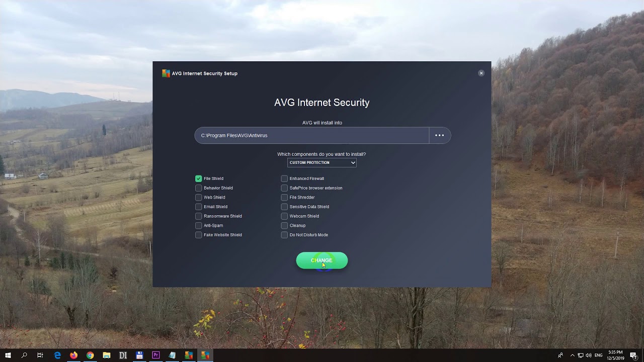Enable Sensitive Data Shield
Image resolution: width=644 pixels, height=362 pixels.
[284, 207]
